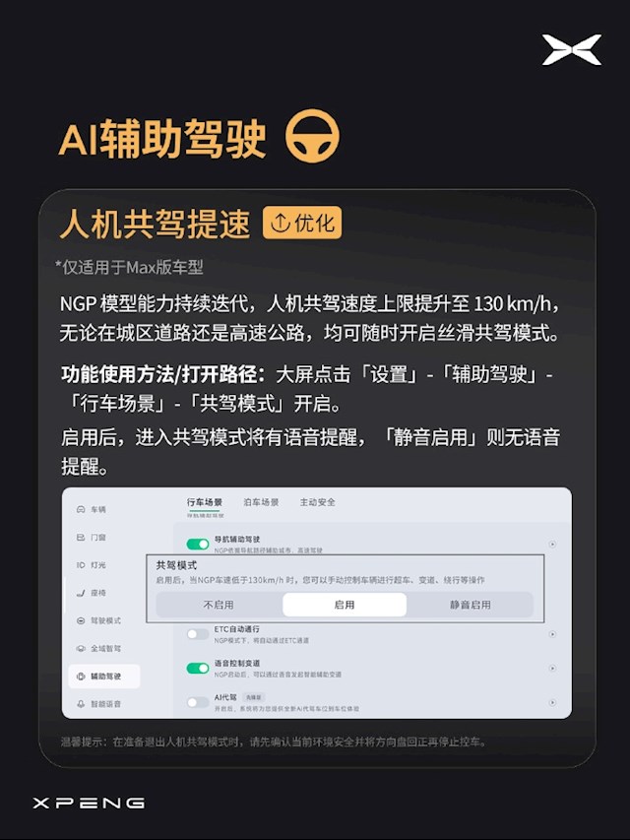This screenshot has width=630, height=840.
Task: Expand details arrow for ETC自动通行
Action: pyautogui.click(x=552, y=634)
